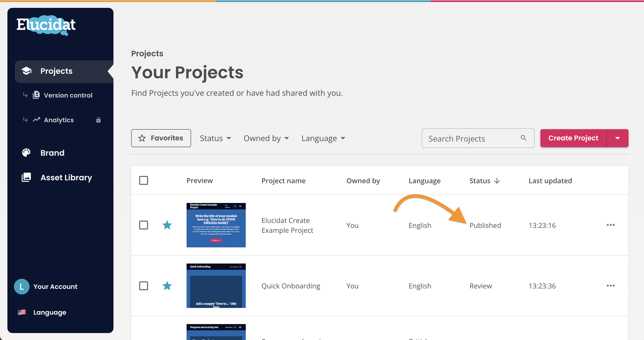Open the Create Project dropdown arrow

tap(618, 138)
